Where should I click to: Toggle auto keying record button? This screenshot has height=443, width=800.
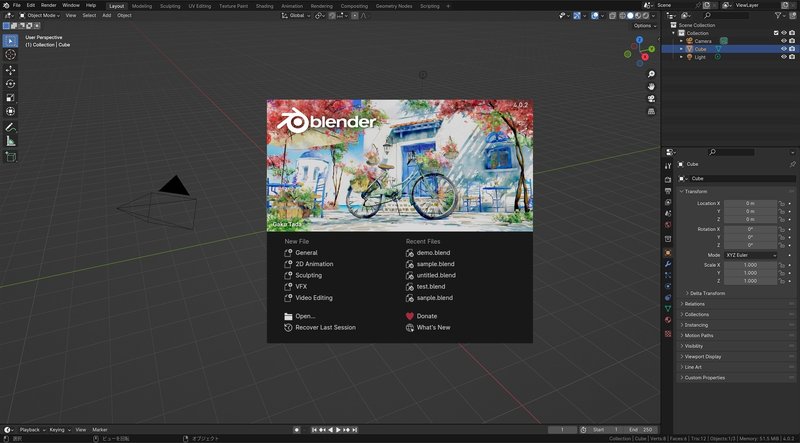(x=296, y=430)
